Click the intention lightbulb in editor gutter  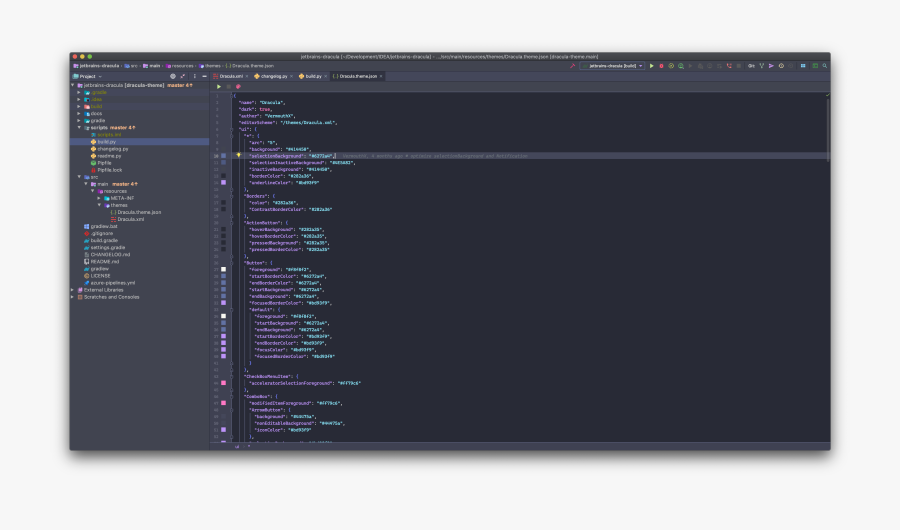coord(237,156)
